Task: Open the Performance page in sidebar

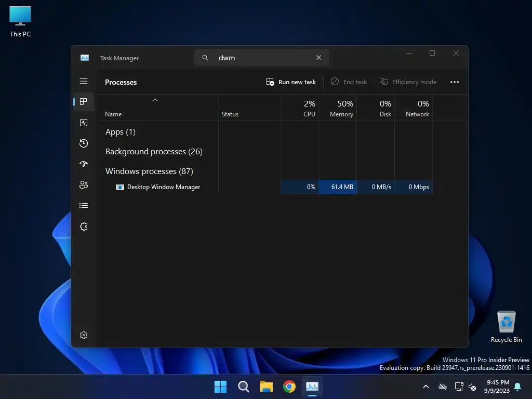Action: tap(84, 123)
